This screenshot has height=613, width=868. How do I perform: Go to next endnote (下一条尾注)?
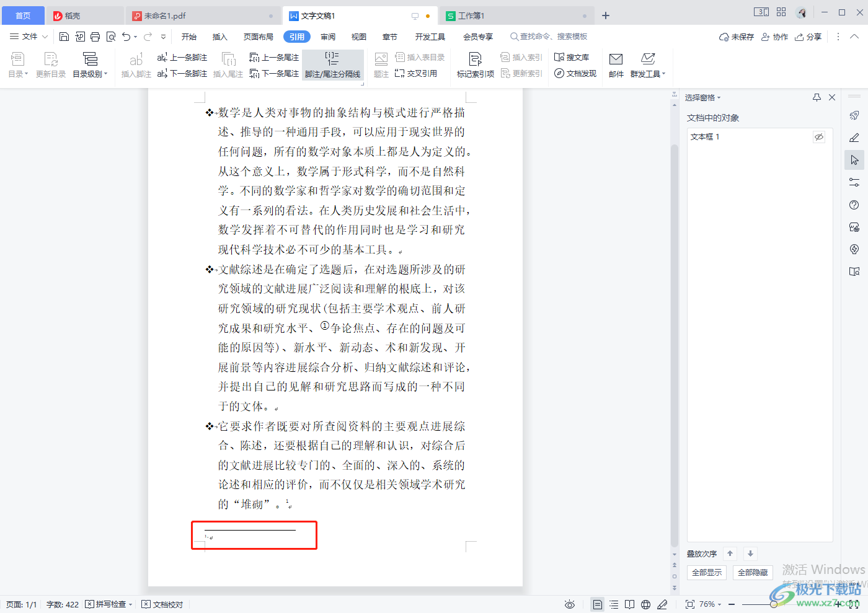point(274,73)
